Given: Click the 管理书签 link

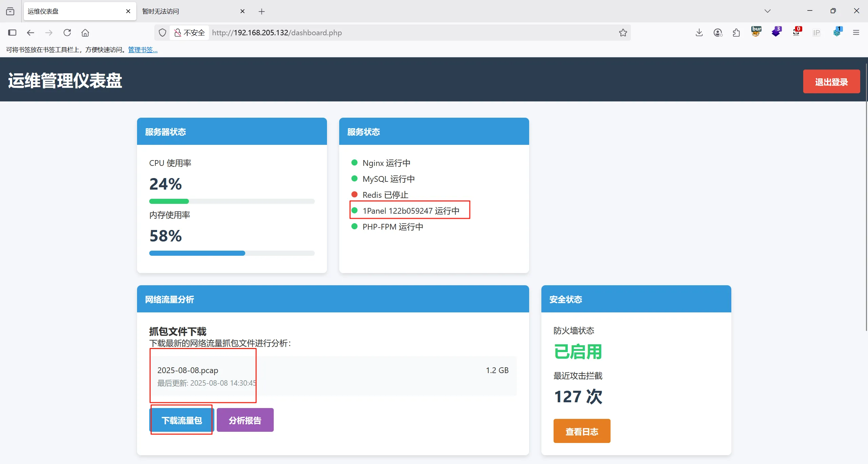Looking at the screenshot, I should pyautogui.click(x=143, y=50).
